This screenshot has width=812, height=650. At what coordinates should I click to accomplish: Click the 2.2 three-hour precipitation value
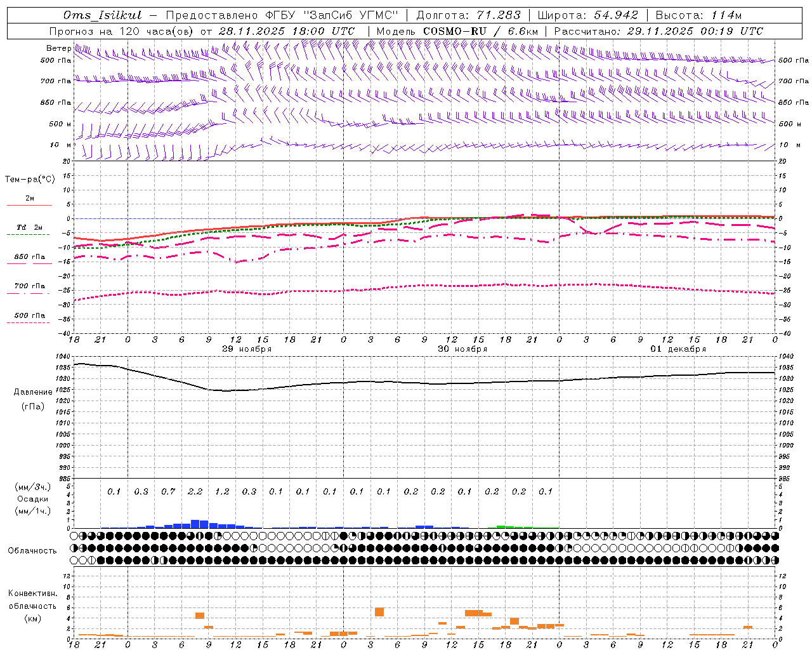coord(195,491)
